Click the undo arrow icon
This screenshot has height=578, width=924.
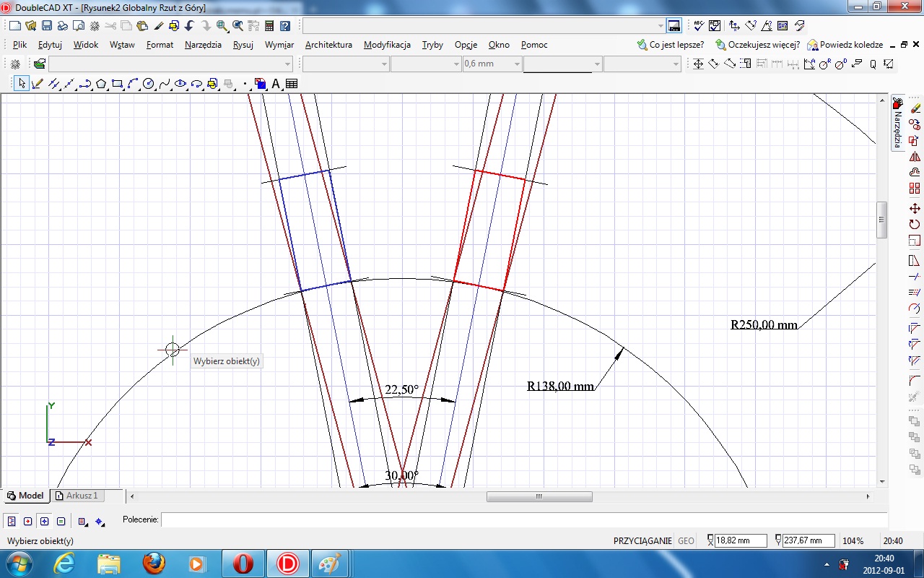click(189, 26)
